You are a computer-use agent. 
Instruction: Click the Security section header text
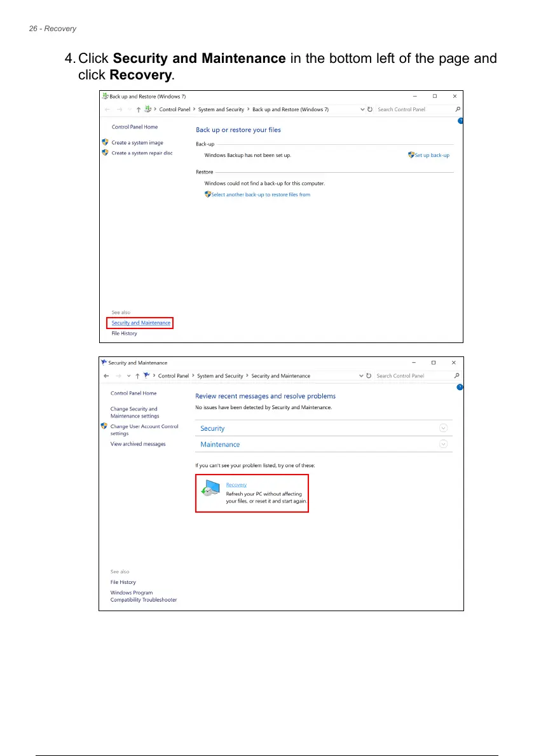(x=212, y=428)
